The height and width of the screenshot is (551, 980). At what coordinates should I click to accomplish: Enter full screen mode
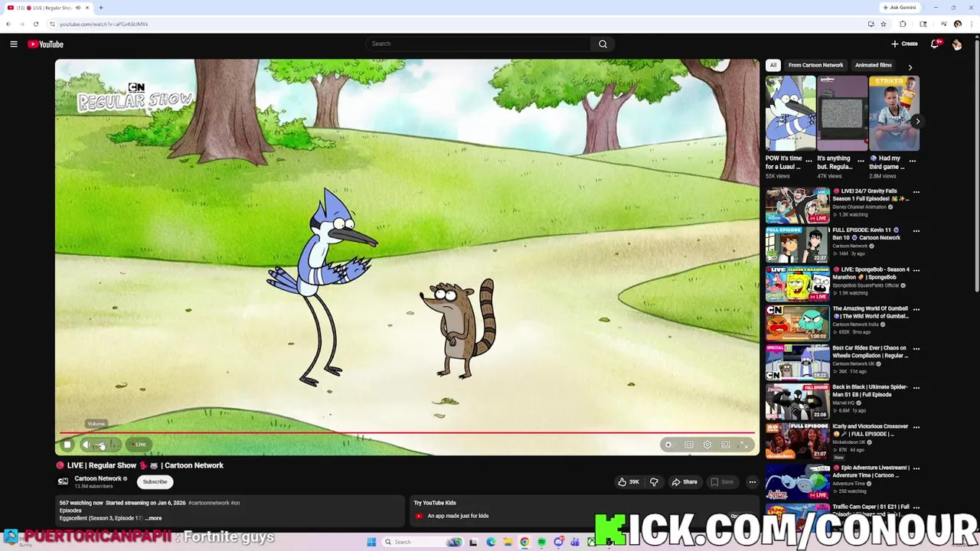click(743, 445)
